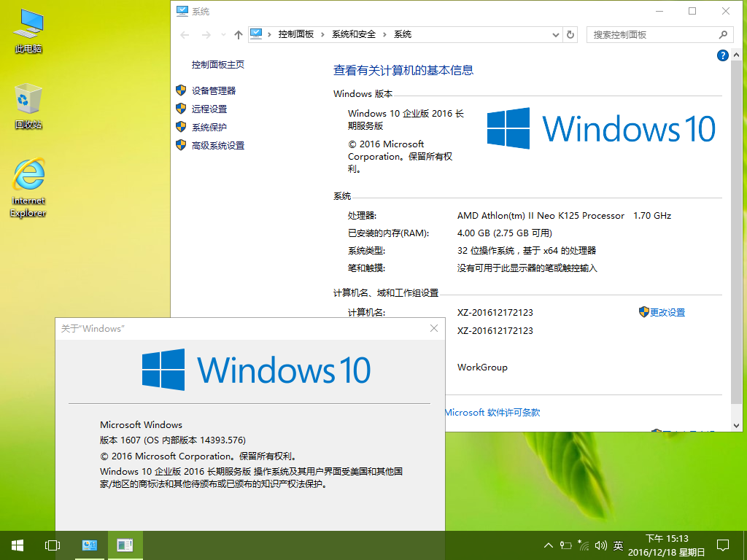This screenshot has width=747, height=560.
Task: Open Task View on the taskbar
Action: point(53,545)
